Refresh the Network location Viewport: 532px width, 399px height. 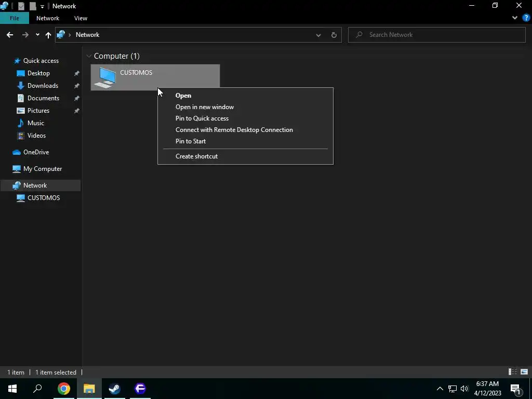tap(334, 35)
